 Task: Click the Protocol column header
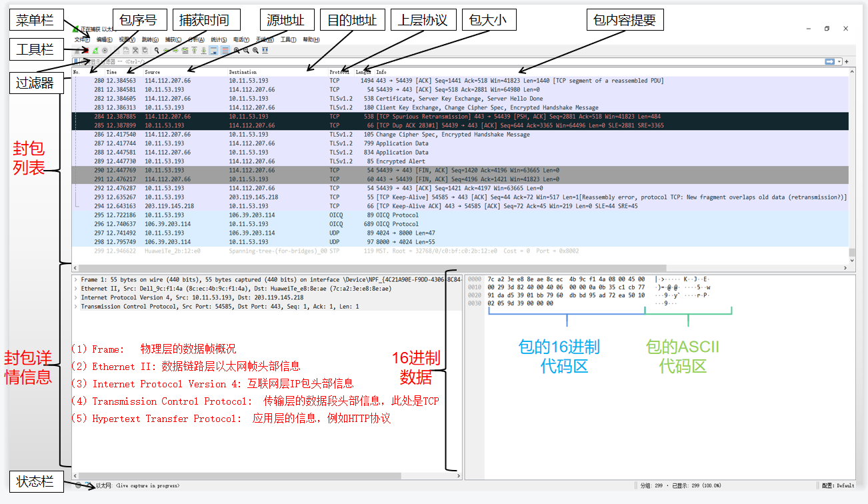click(339, 72)
